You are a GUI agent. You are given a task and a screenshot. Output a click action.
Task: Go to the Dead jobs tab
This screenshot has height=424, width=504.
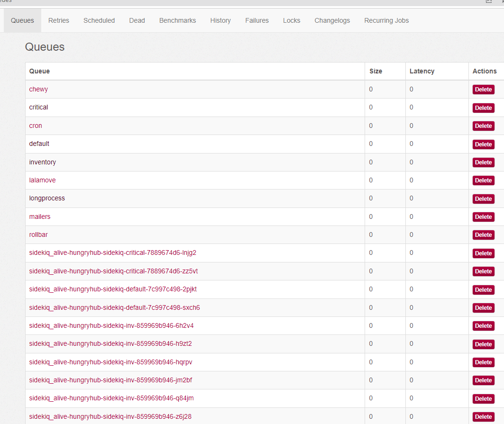[137, 20]
